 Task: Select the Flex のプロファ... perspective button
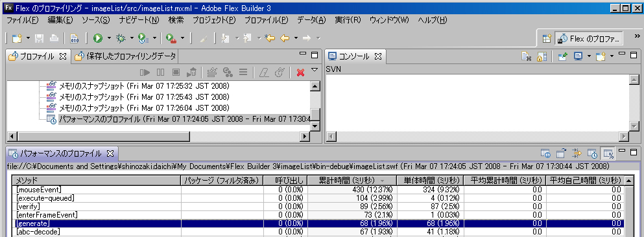(590, 38)
